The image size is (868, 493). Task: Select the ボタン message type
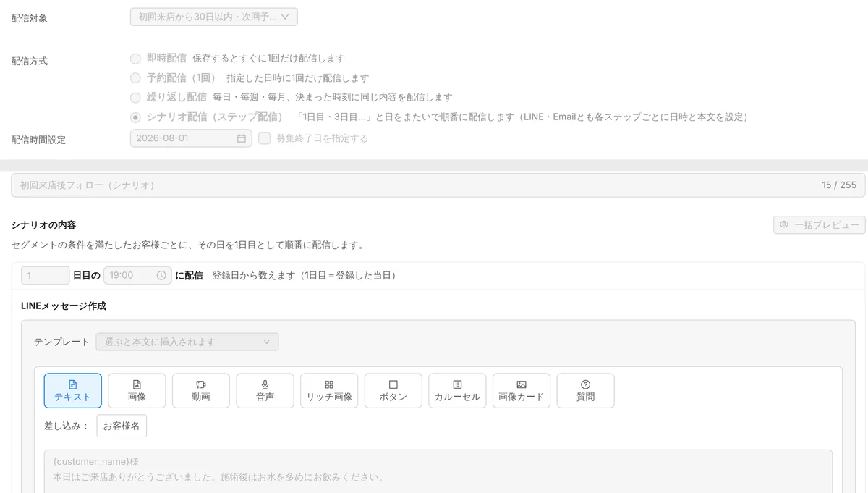point(393,391)
